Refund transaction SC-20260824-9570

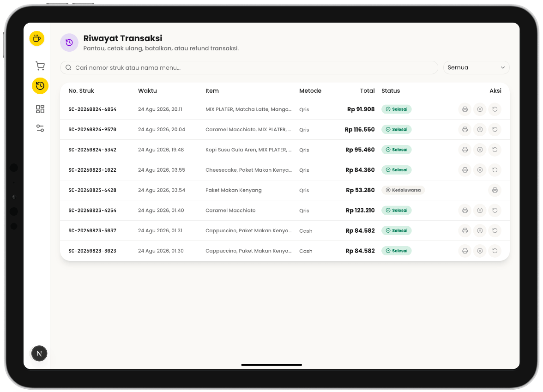495,129
